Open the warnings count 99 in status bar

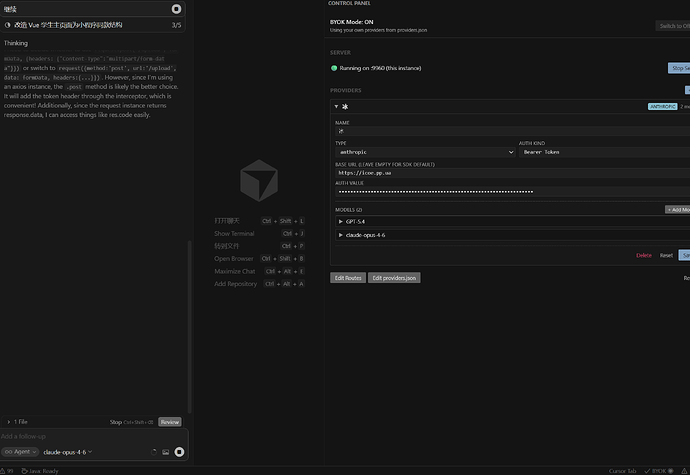pyautogui.click(x=7, y=471)
